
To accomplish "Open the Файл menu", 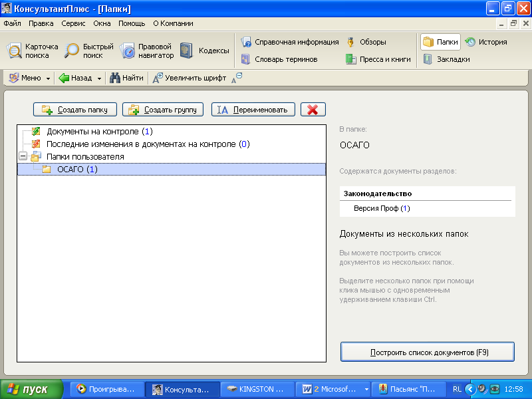I will point(12,23).
